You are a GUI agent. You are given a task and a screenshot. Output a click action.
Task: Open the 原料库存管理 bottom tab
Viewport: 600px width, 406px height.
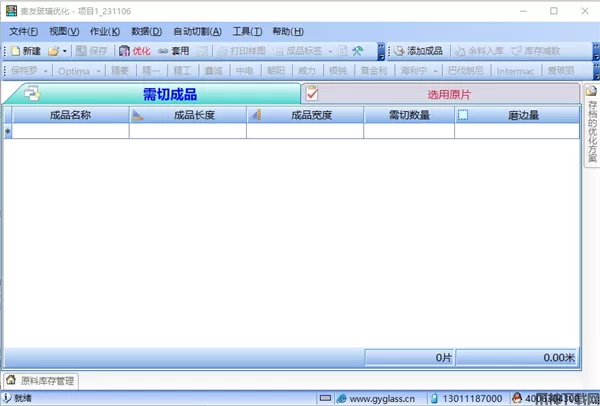point(41,381)
